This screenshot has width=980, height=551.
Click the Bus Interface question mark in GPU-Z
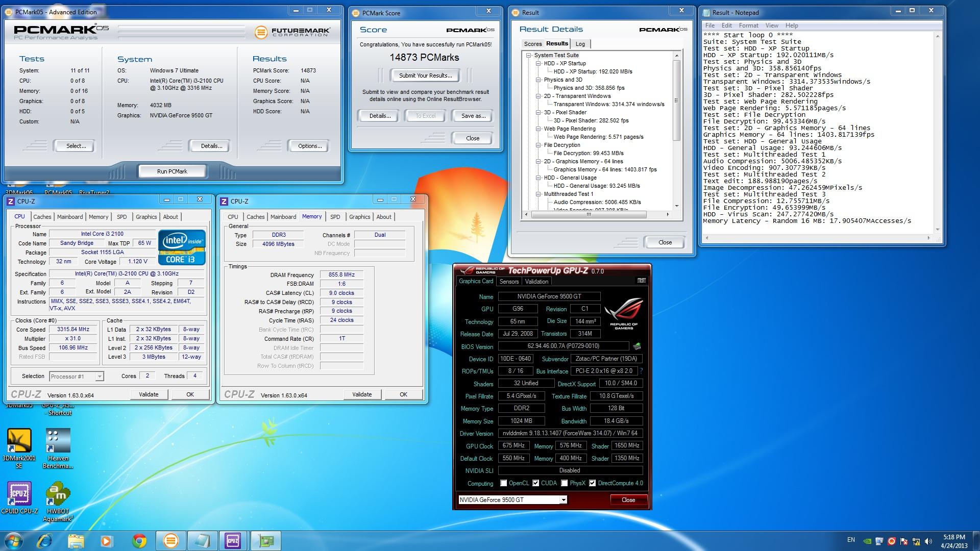[x=641, y=371]
